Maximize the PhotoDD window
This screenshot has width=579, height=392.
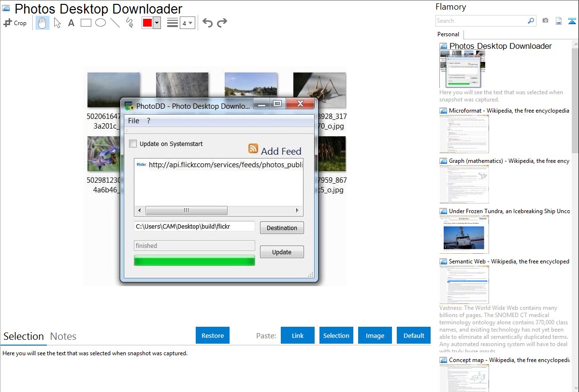tap(278, 104)
